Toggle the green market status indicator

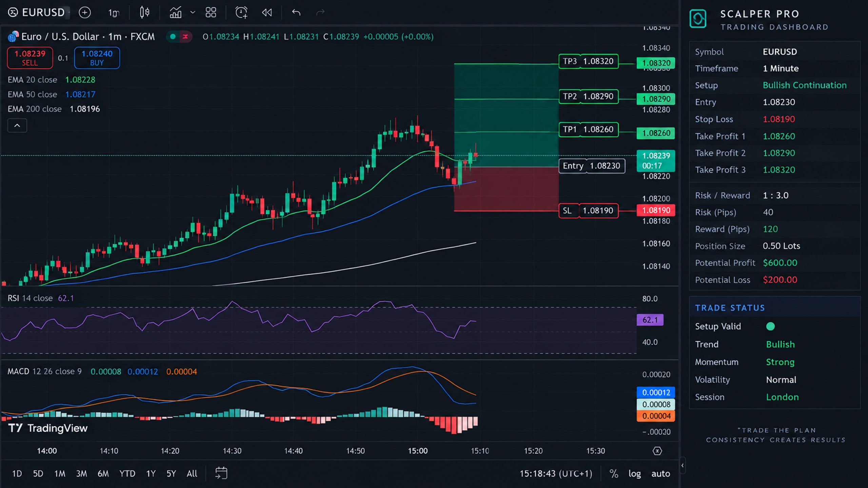[x=173, y=37]
